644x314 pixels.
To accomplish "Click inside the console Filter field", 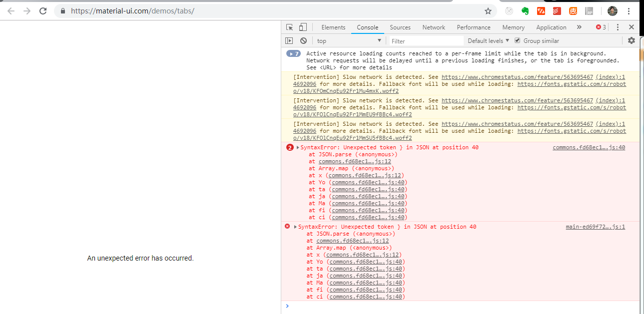I will 425,40.
